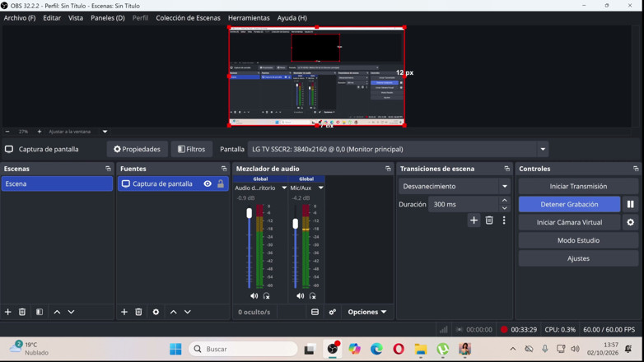644x362 pixels.
Task: Undock the Escenas panel
Action: pyautogui.click(x=108, y=169)
